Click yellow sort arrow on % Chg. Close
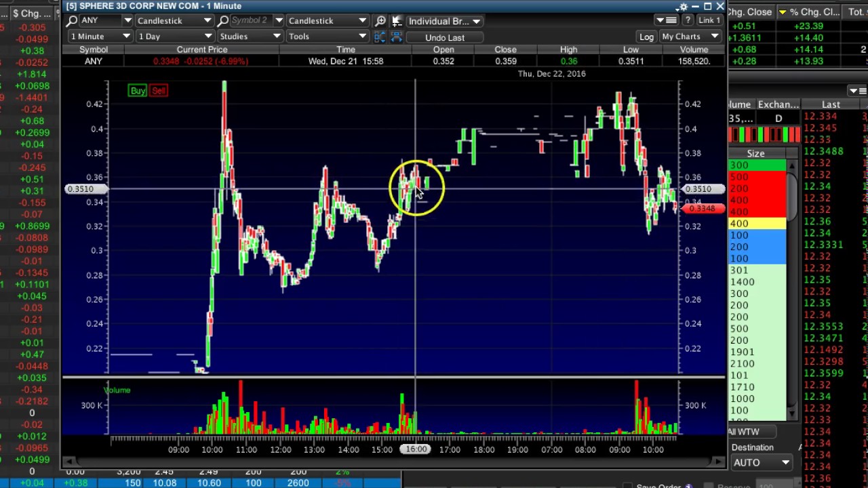The height and width of the screenshot is (488, 868). (x=782, y=12)
